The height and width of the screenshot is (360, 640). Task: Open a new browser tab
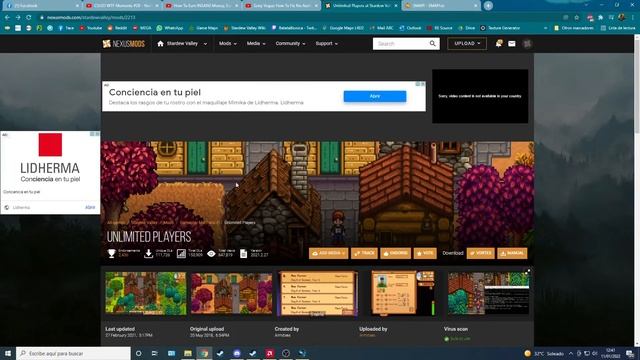(488, 6)
